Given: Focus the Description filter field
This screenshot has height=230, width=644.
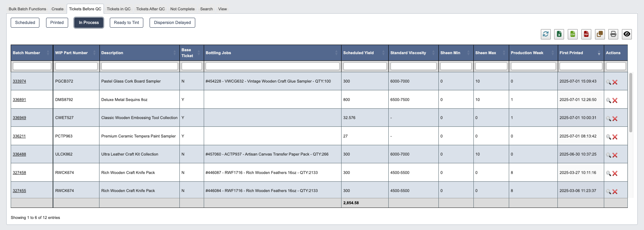Looking at the screenshot, I should click(x=139, y=66).
